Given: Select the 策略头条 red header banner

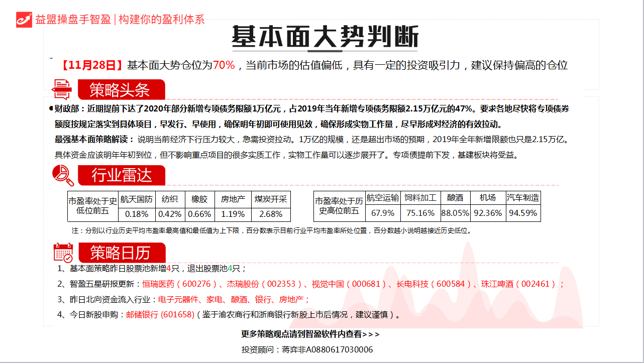Looking at the screenshot, I should pos(121,90).
